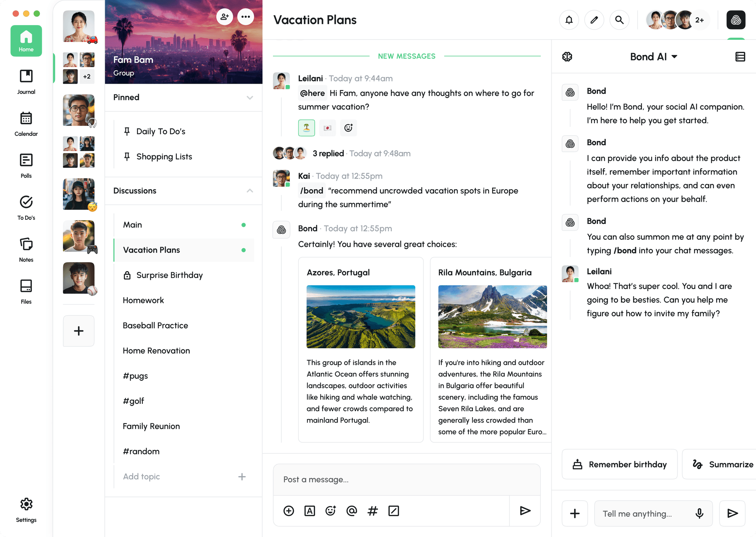Search within Vacation Plans
The image size is (756, 537).
pos(619,20)
